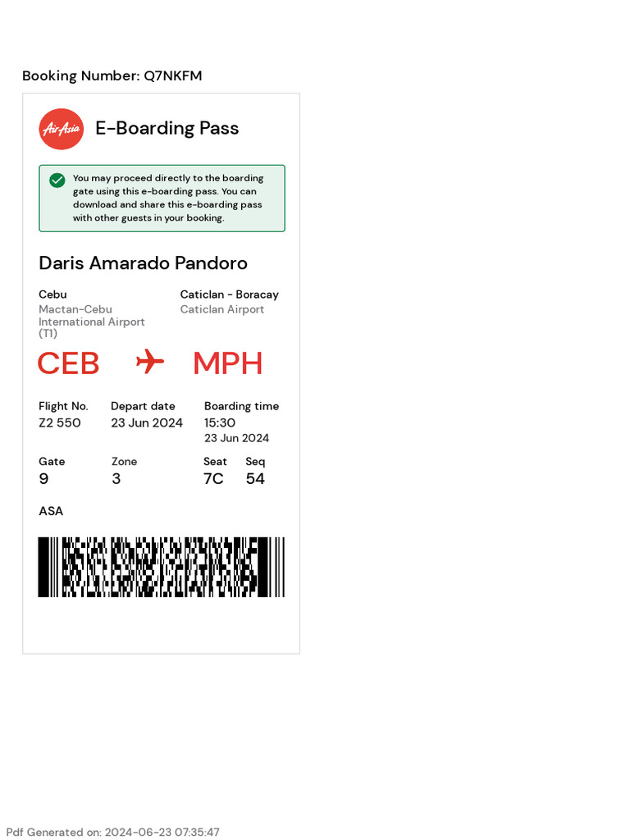Select seat number 7C
This screenshot has height=840, width=630.
coord(213,479)
